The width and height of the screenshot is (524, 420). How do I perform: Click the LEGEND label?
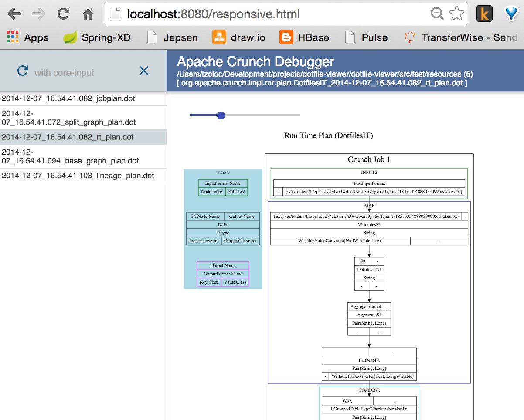click(223, 173)
